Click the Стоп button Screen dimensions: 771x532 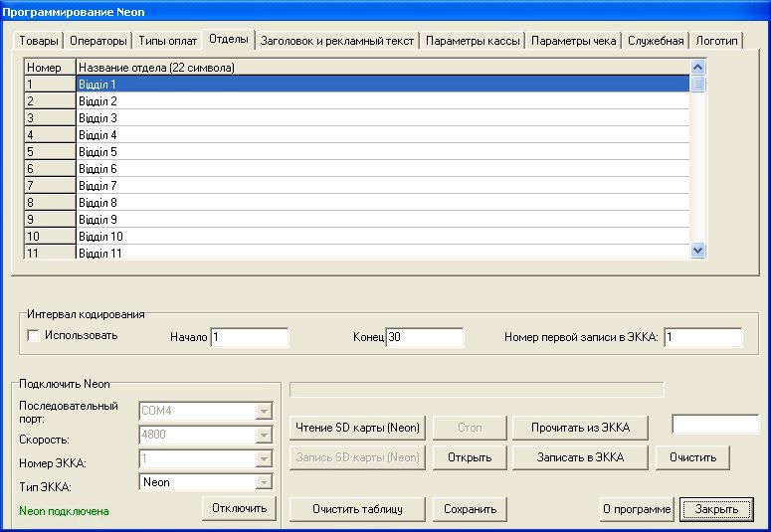coord(470,428)
